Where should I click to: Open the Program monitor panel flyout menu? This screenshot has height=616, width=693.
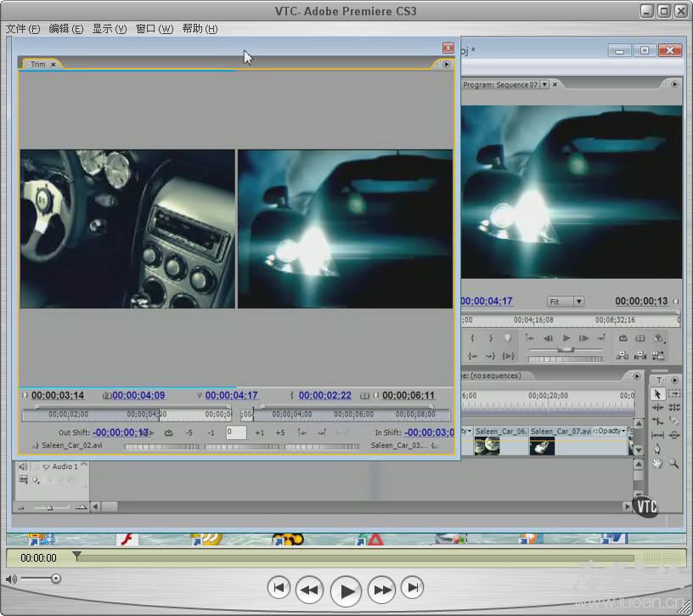674,84
